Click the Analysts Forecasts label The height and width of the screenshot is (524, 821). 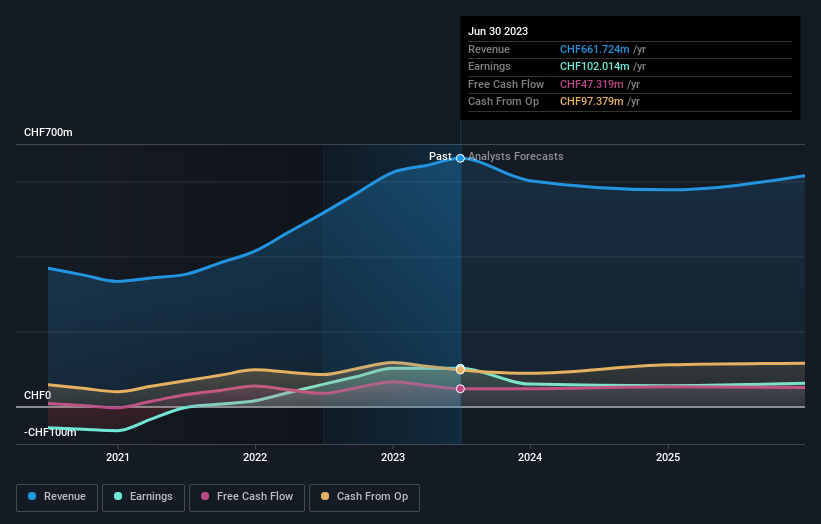[516, 156]
